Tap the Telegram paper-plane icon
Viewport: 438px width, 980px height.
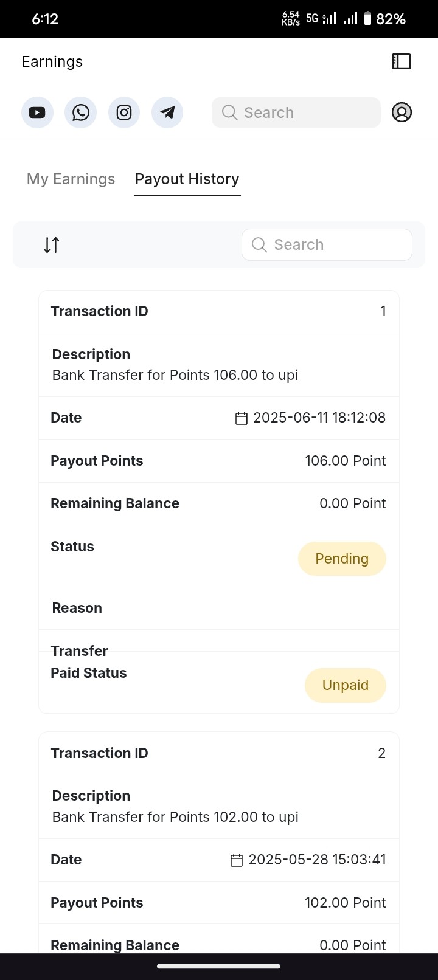coord(167,112)
